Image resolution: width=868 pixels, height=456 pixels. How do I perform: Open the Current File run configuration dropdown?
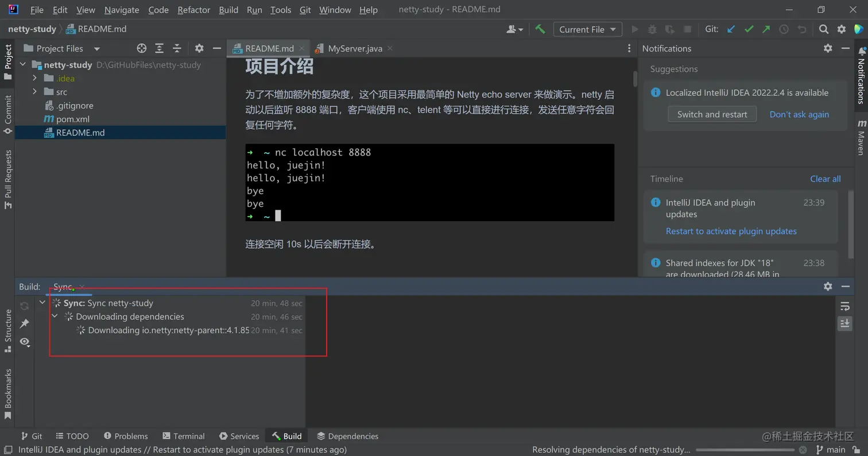587,28
